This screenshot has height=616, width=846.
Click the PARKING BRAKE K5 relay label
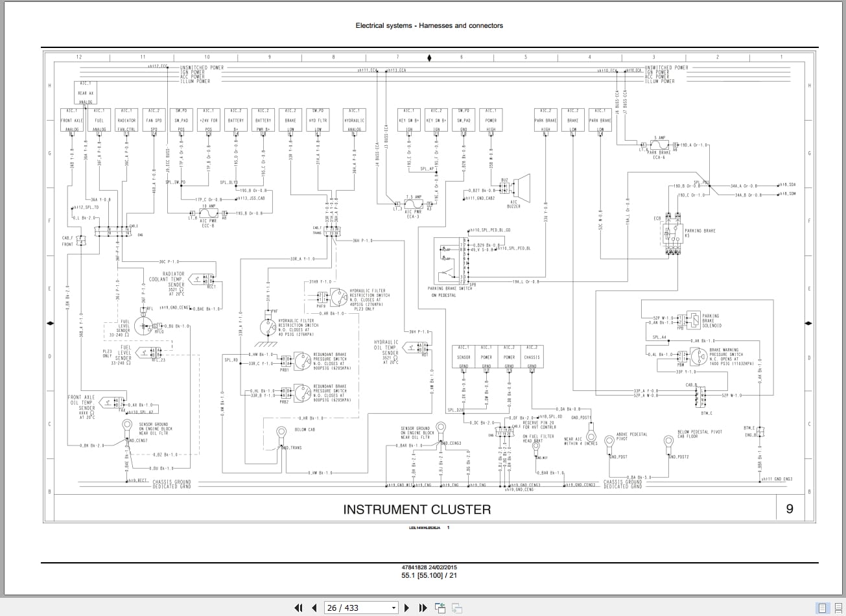click(x=701, y=232)
